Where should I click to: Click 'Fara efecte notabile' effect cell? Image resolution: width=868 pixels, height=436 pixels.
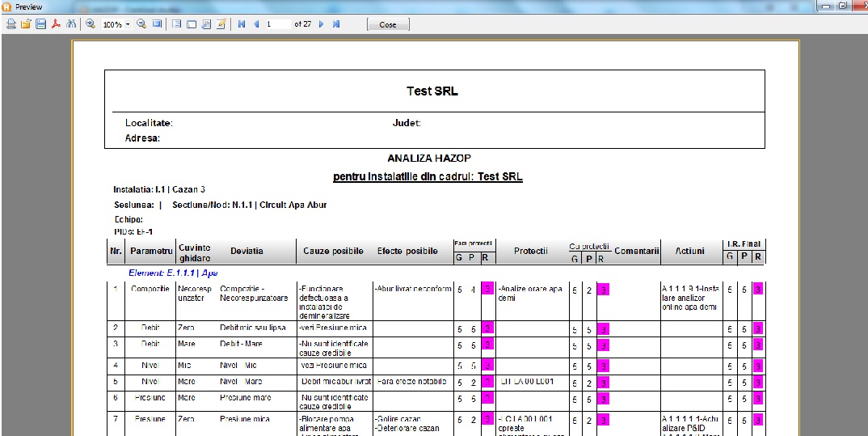point(412,382)
